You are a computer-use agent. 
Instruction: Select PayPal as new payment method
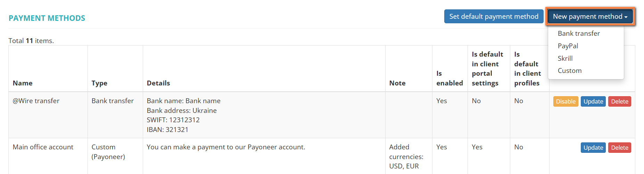point(568,46)
